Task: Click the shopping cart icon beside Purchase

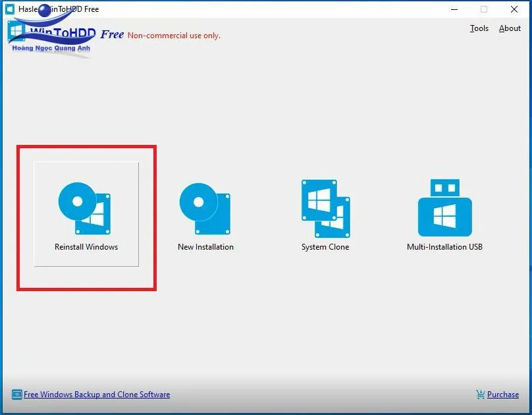Action: [x=479, y=394]
